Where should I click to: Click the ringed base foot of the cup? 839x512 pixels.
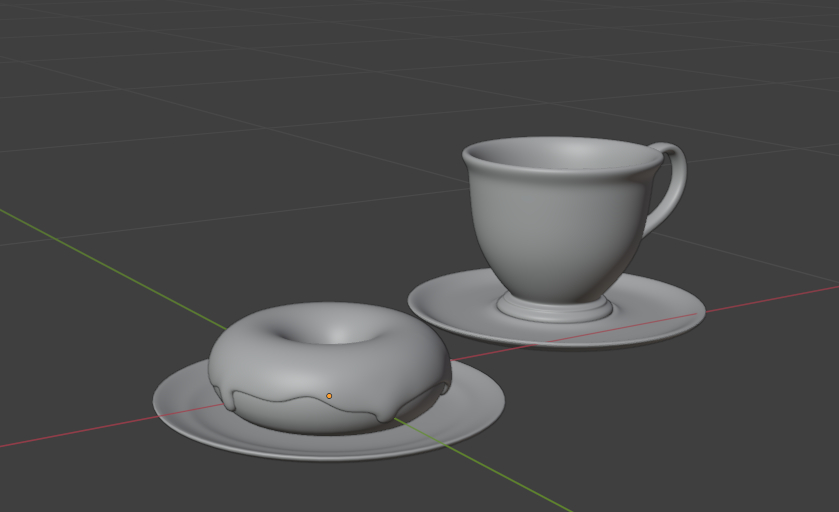point(556,308)
